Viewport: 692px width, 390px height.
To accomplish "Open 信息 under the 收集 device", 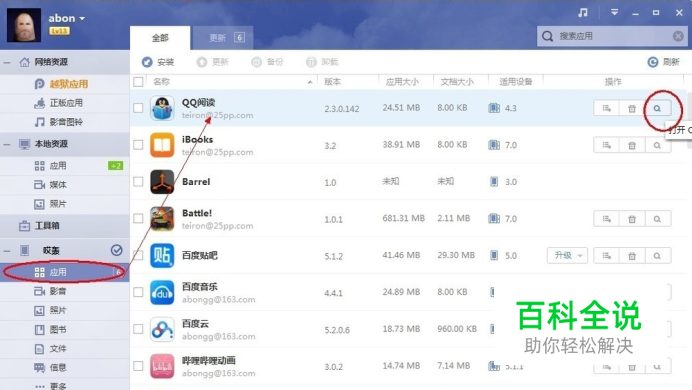I will click(64, 368).
